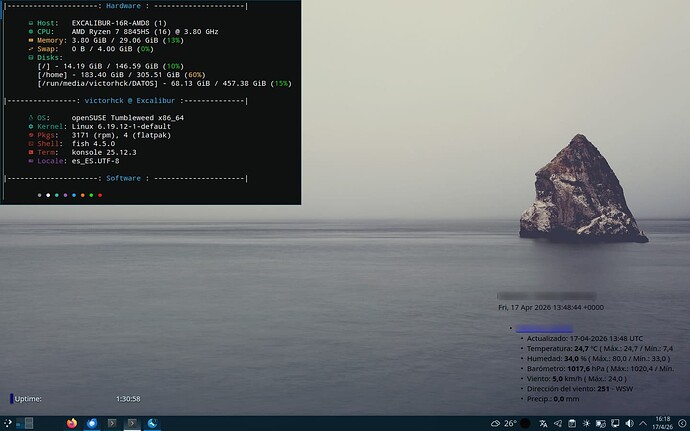Screen dimensions: 690x431
Task: Open the translator tray icon
Action: click(x=543, y=424)
